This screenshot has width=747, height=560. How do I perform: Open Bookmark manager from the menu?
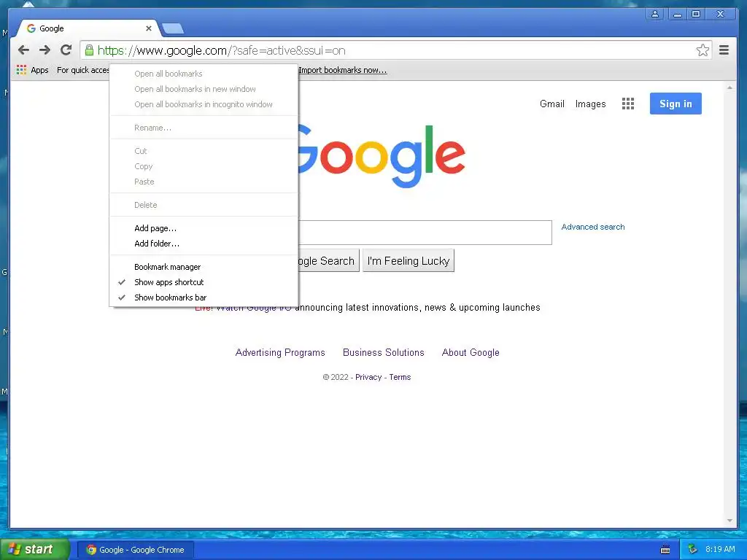click(x=204, y=267)
